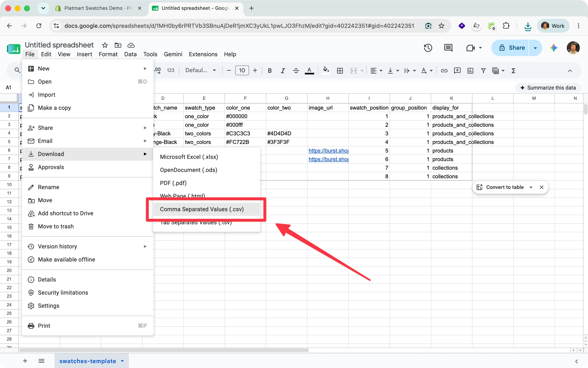This screenshot has height=368, width=588.
Task: Click Make available offline
Action: pos(87,259)
